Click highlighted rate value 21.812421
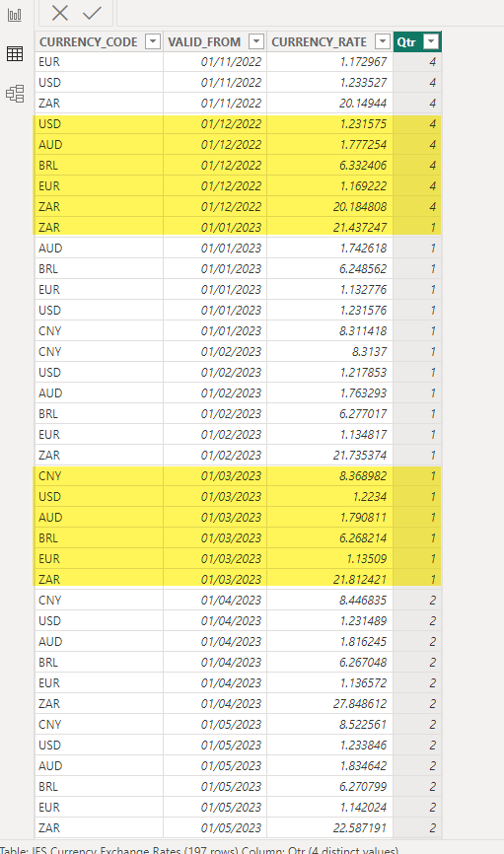The width and height of the screenshot is (504, 854). 360,580
